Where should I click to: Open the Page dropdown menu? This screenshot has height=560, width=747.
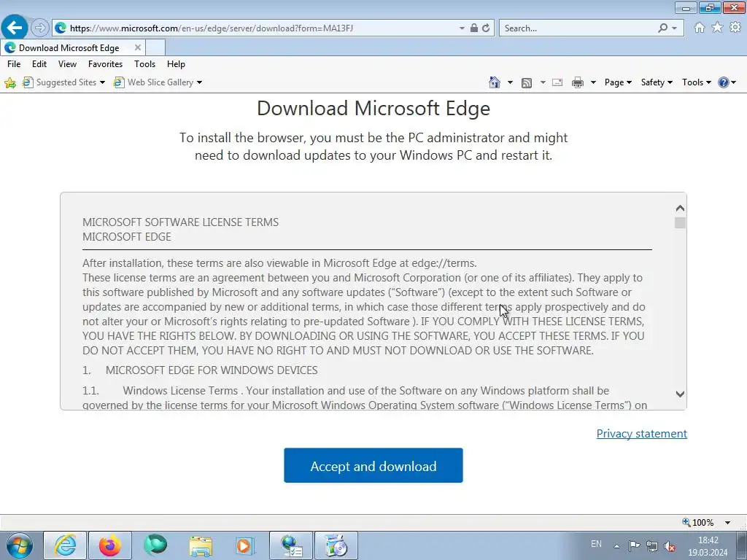[618, 82]
